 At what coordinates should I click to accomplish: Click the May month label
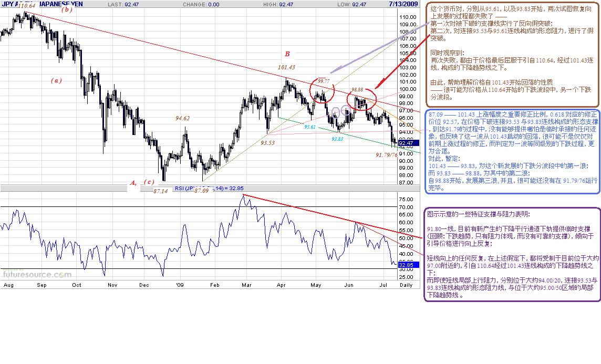pyautogui.click(x=316, y=285)
